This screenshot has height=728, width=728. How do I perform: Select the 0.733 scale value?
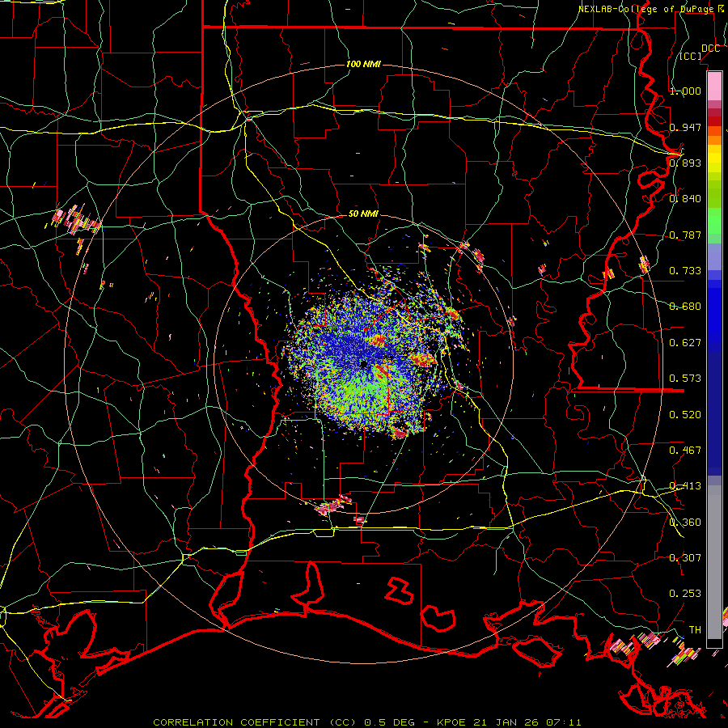(x=685, y=271)
